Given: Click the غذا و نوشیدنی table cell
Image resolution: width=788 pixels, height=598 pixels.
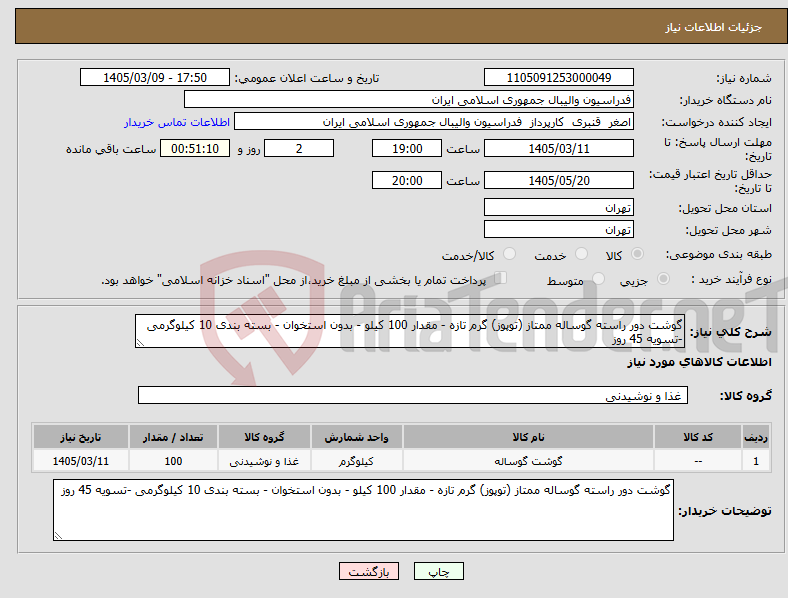Looking at the screenshot, I should coord(264,461).
